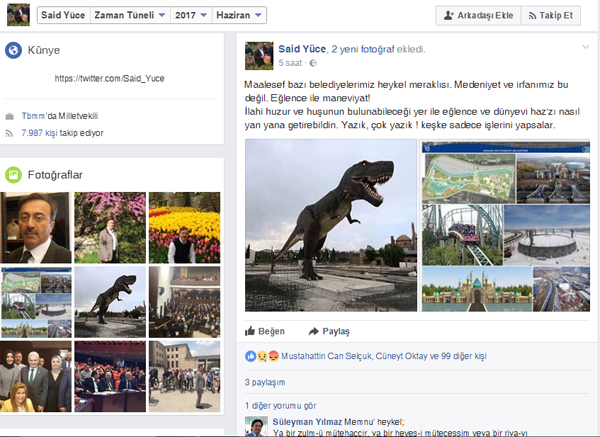Open sidebar photo with pink blossoms
600x437 pixels.
110,228
